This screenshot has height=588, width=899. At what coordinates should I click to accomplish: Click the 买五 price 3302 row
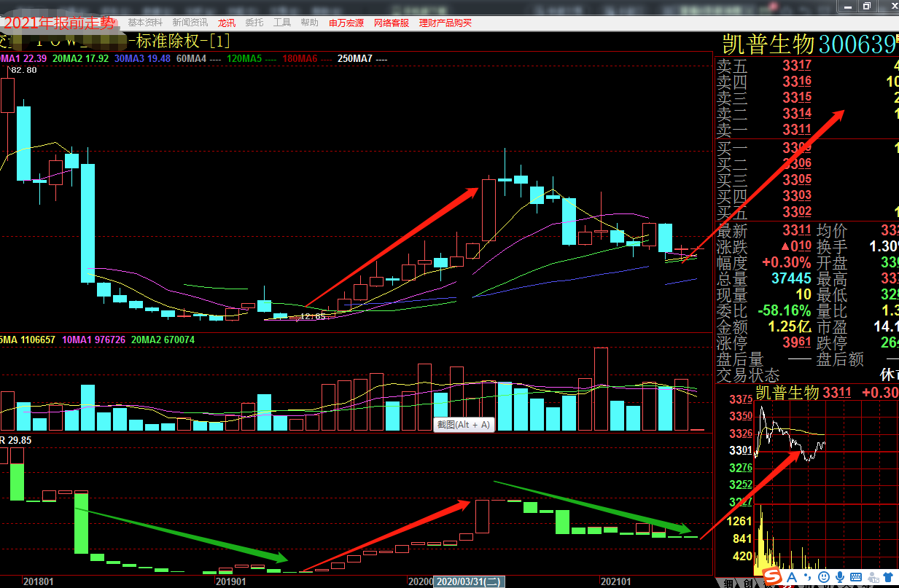tap(806, 212)
